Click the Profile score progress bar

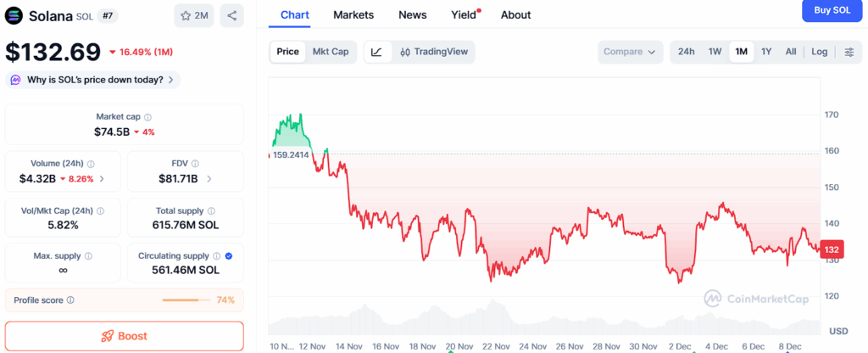tap(186, 300)
